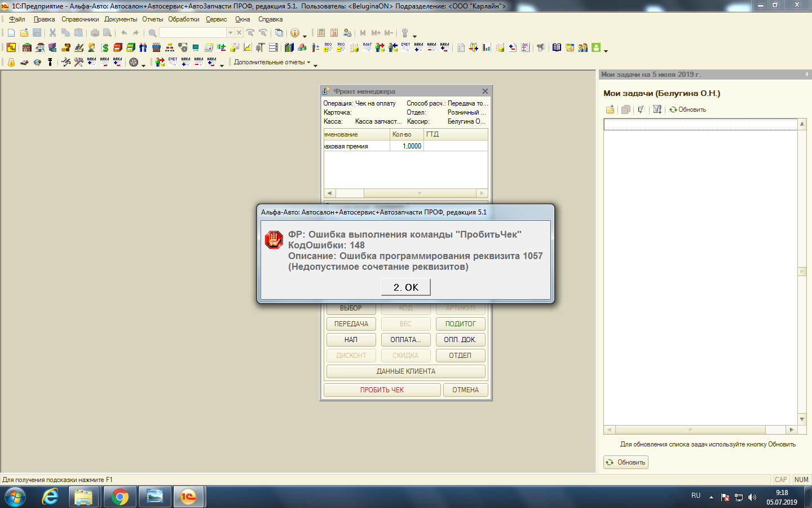Click the СЧЕТ invoice icon in the second toolbar
Image resolution: width=812 pixels, height=508 pixels.
coord(406,47)
